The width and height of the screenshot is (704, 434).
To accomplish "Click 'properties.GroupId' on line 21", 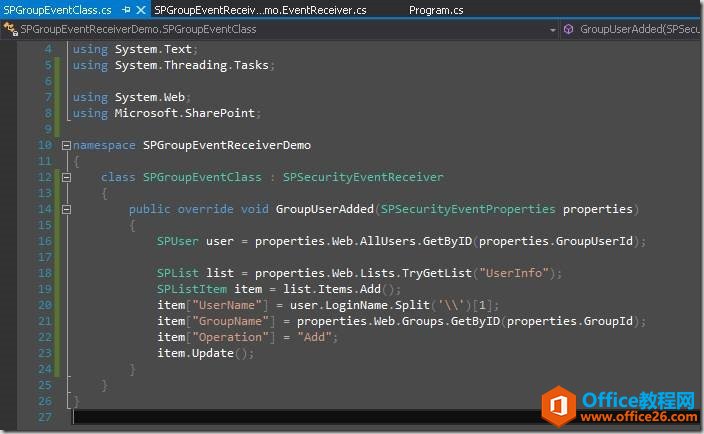I will [x=570, y=321].
